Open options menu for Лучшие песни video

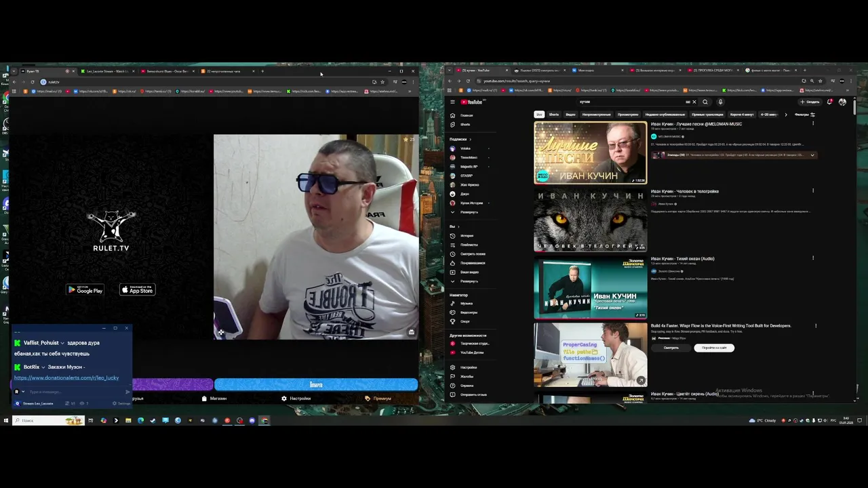[813, 123]
